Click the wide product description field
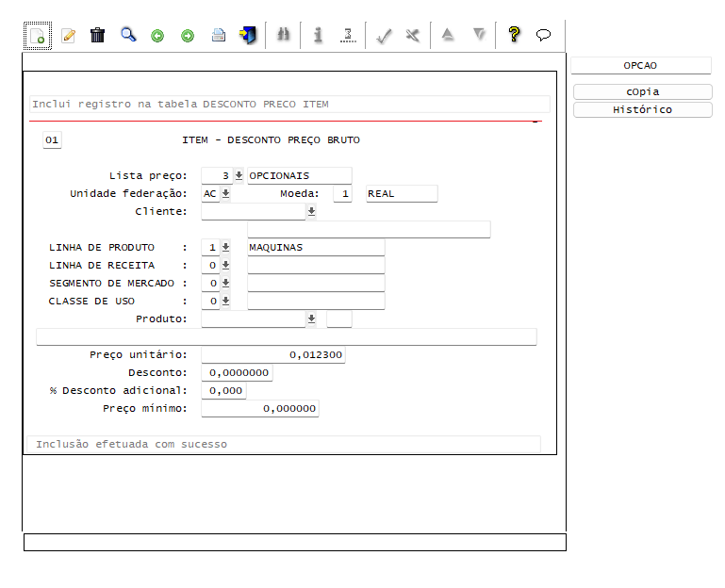The image size is (725, 588). point(287,337)
